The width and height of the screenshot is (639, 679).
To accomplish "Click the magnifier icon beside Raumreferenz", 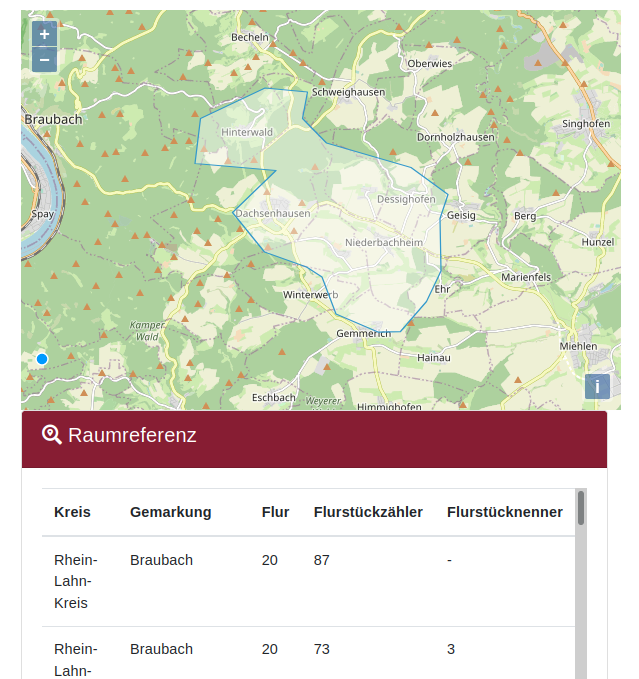I will point(52,435).
